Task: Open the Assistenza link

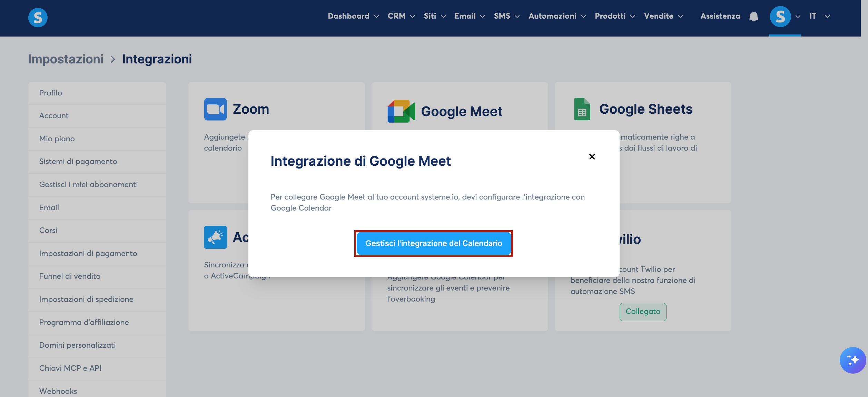Action: [720, 16]
